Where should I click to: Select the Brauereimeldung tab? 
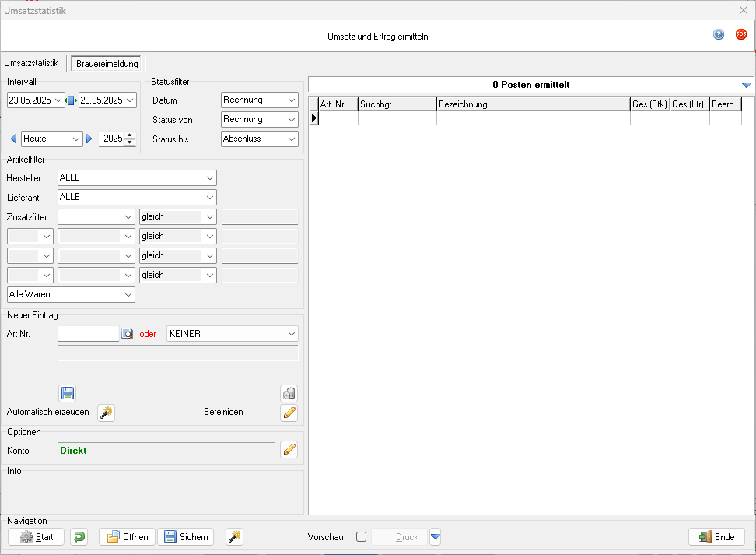[x=107, y=64]
